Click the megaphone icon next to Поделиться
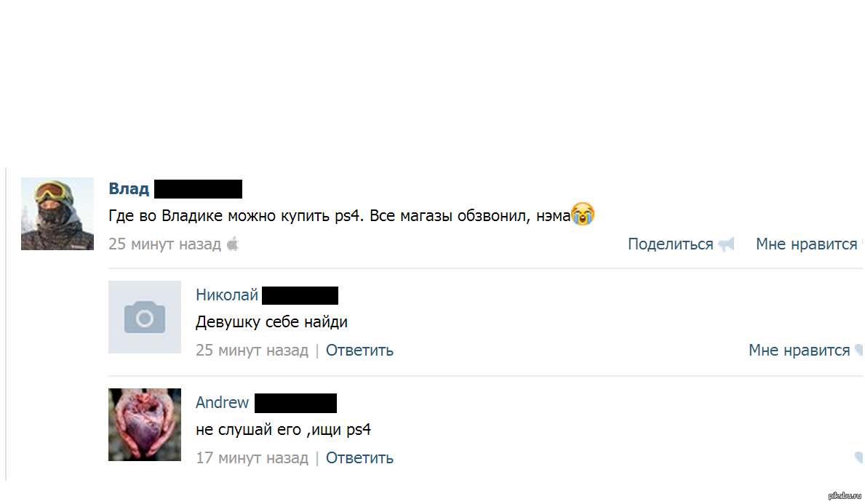 pyautogui.click(x=727, y=244)
